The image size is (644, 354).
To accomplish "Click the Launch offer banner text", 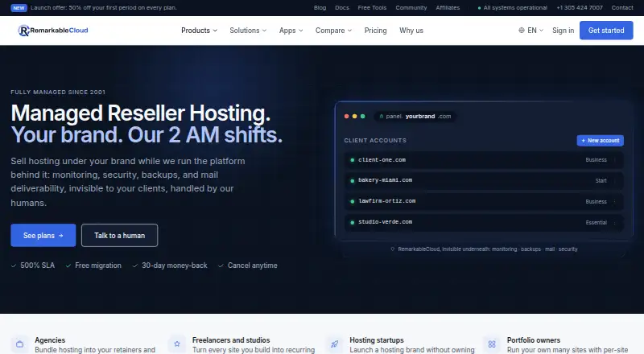I will pos(104,8).
